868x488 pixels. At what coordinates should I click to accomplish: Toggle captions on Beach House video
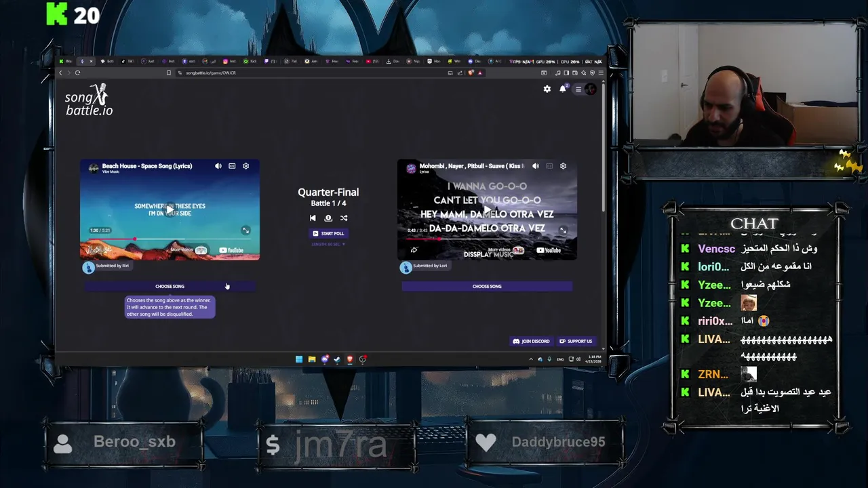click(x=232, y=166)
